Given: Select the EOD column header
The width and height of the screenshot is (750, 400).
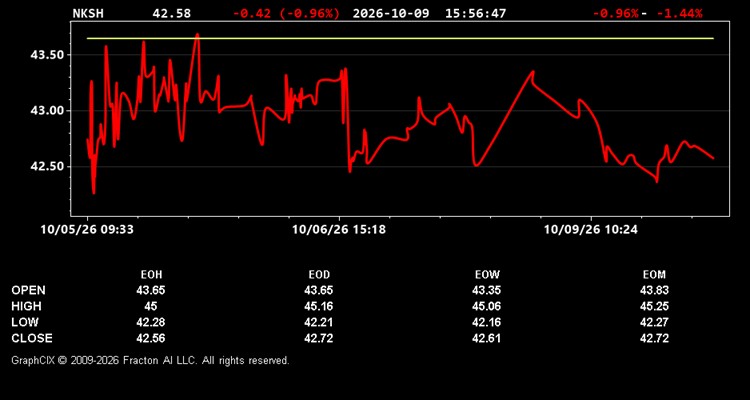Looking at the screenshot, I should [x=319, y=275].
